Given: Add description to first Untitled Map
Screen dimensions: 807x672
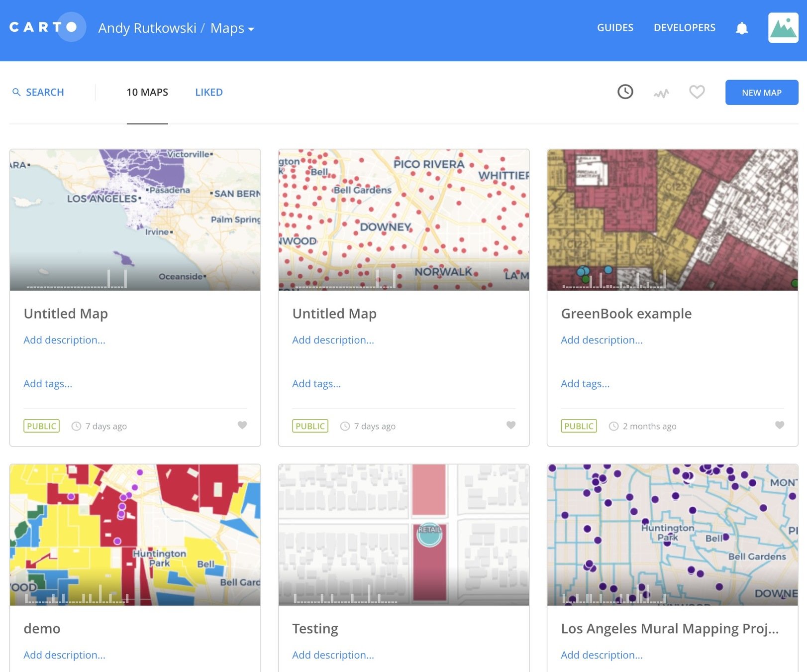Looking at the screenshot, I should (64, 340).
